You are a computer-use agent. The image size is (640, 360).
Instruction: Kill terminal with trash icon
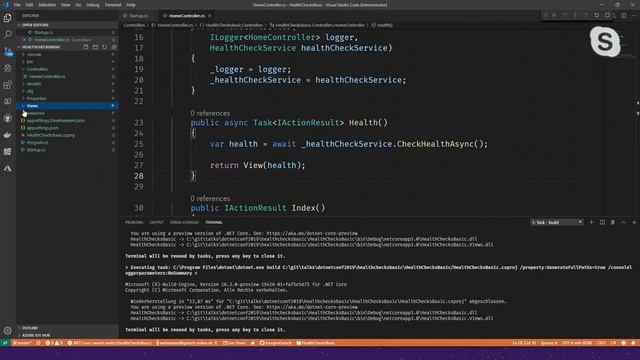(x=613, y=222)
